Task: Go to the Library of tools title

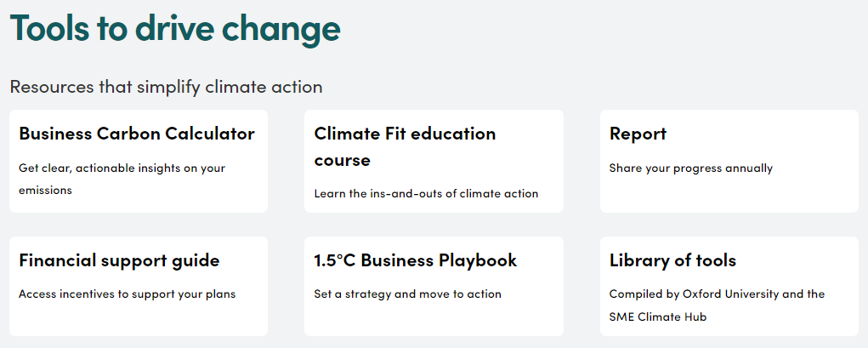Action: (672, 260)
